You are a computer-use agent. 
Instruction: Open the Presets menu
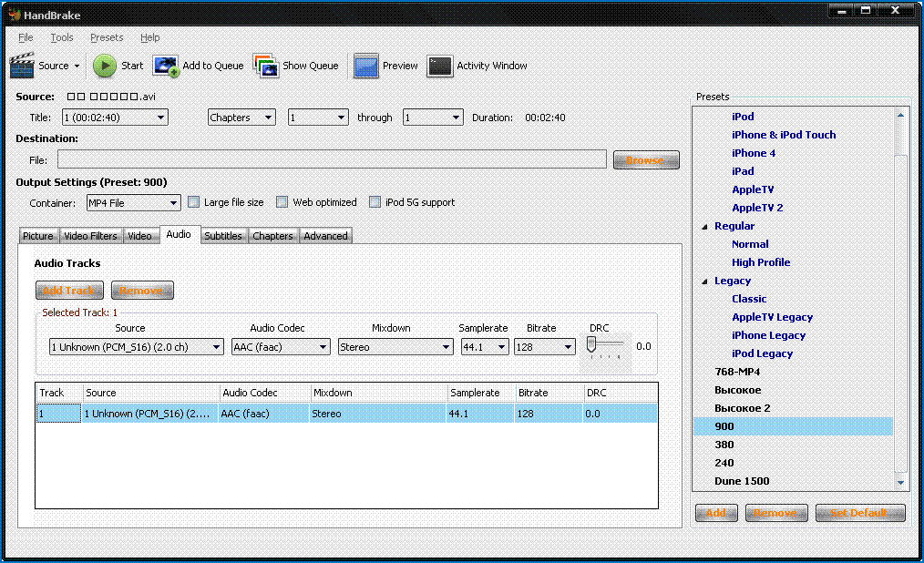[x=107, y=37]
